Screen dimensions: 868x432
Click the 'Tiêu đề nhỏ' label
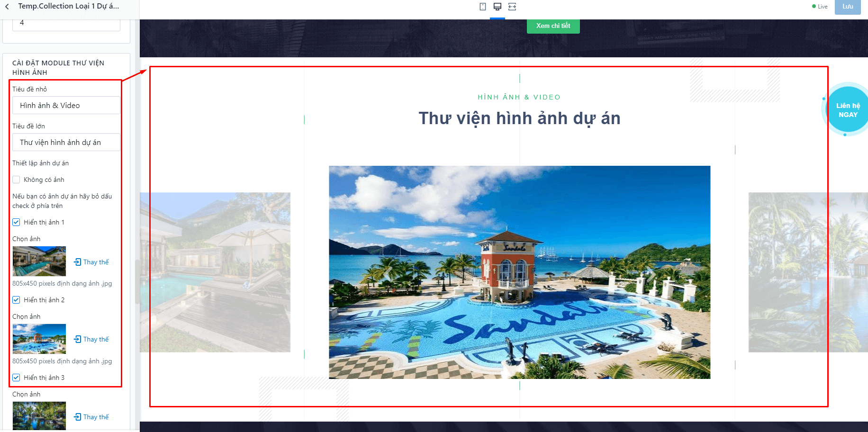(30, 89)
